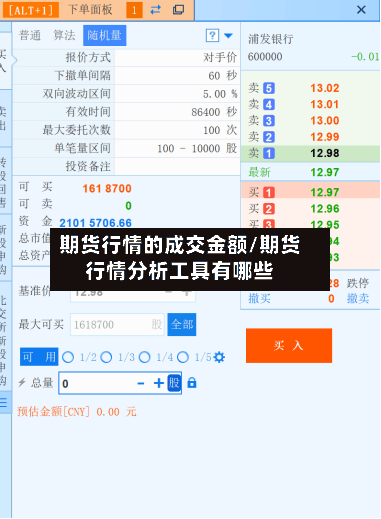Click the 买1 badge icon

click(269, 193)
